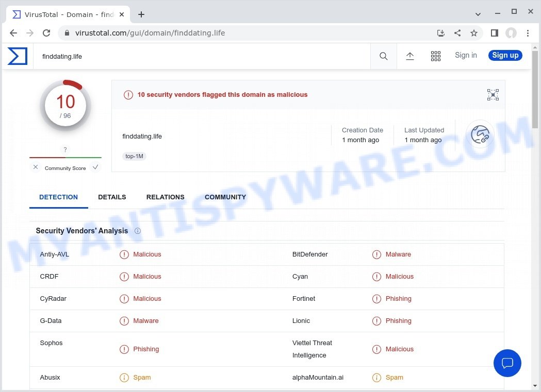Viewport: 541px width, 392px height.
Task: Close the VirusTotal tab
Action: 121,14
